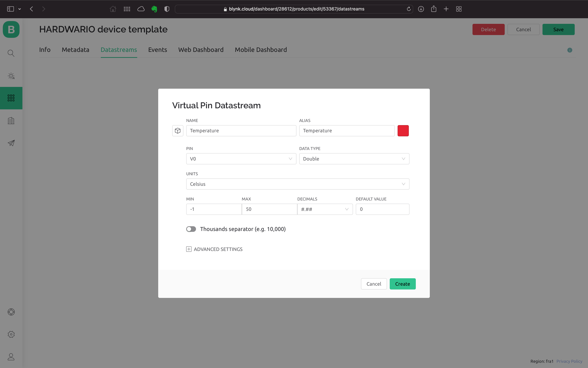This screenshot has height=368, width=588.
Task: Open the red datastream color swatch
Action: pyautogui.click(x=403, y=131)
